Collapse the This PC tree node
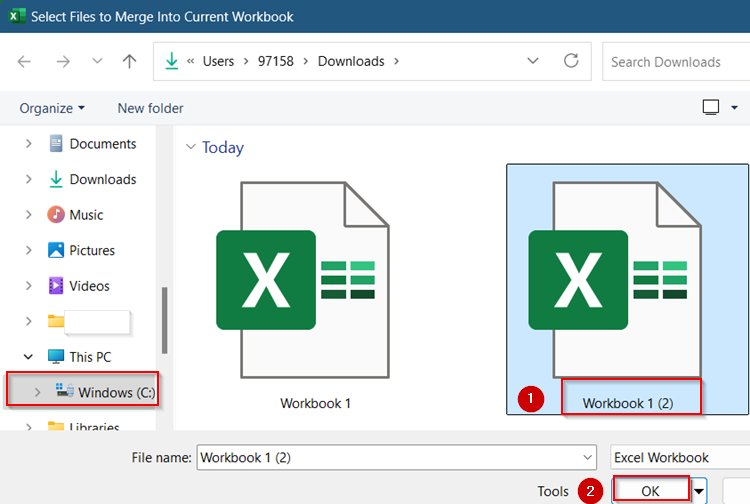The image size is (750, 504). coord(28,357)
